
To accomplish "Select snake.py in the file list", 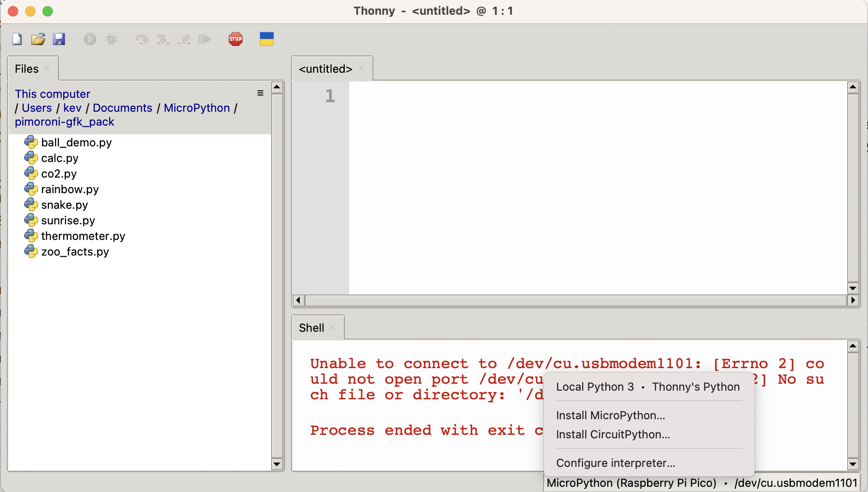I will 65,205.
